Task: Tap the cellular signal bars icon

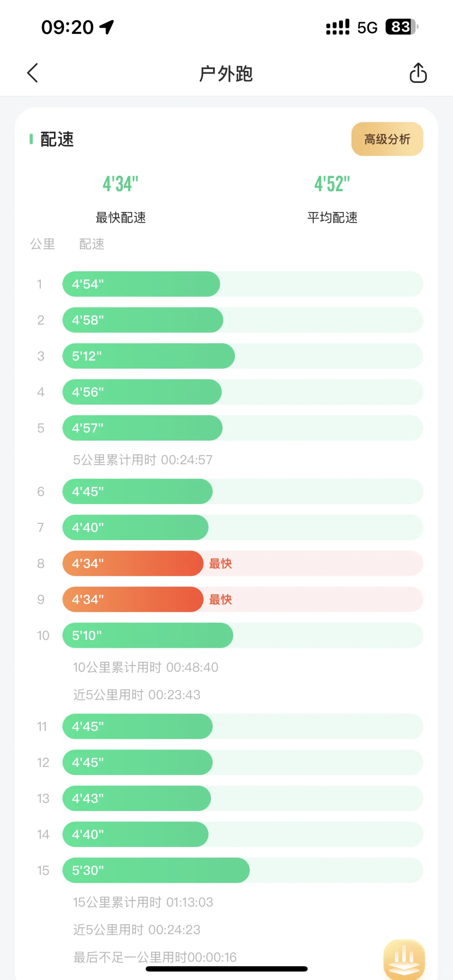Action: click(338, 27)
